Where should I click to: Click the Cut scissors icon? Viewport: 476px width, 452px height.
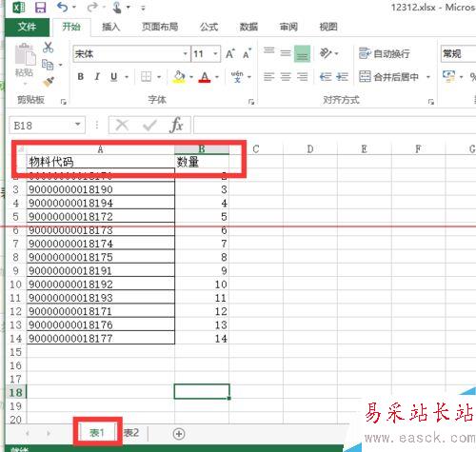pyautogui.click(x=49, y=48)
